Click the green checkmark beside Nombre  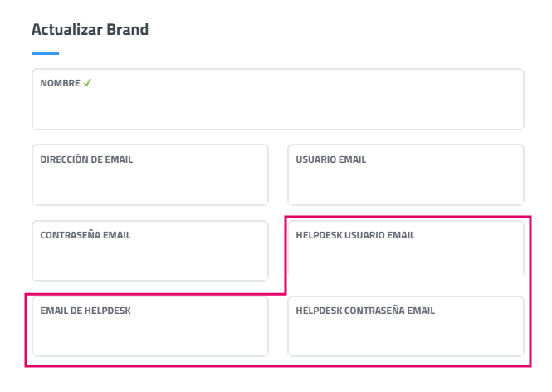pos(87,83)
